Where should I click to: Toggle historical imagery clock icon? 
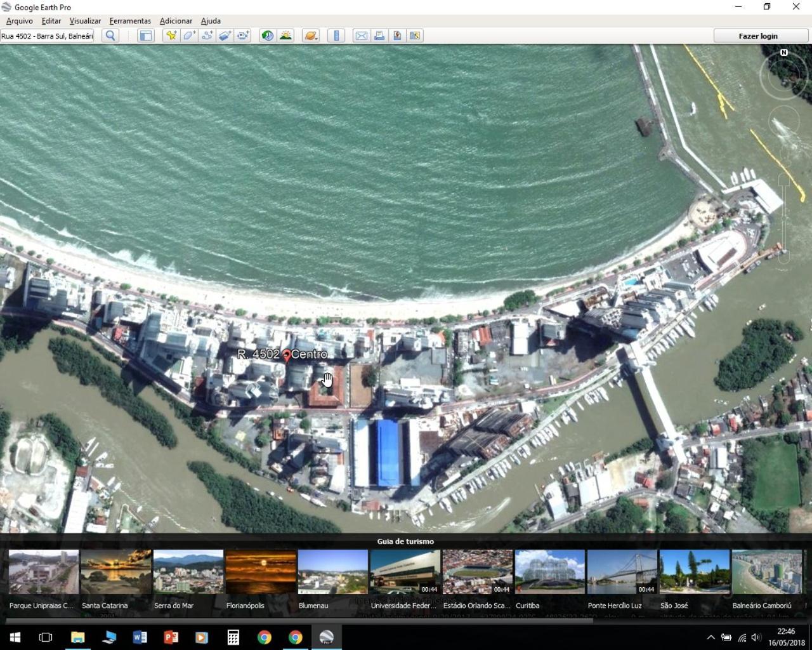pos(268,36)
